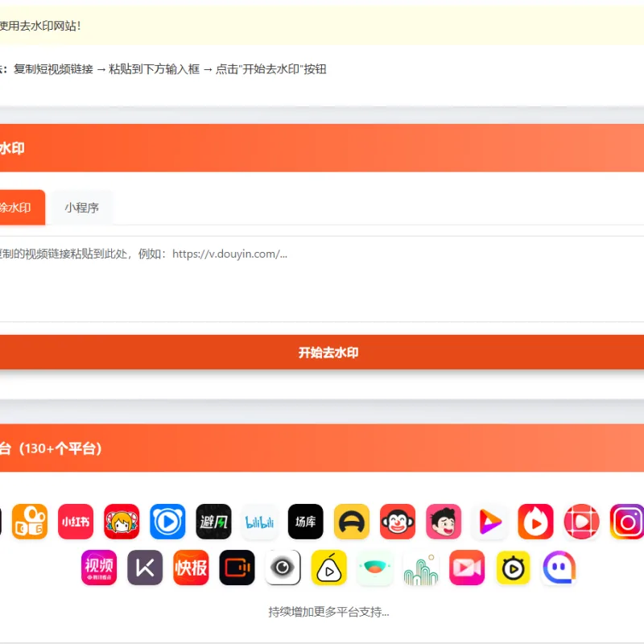This screenshot has width=644, height=644.
Task: Click the black 避风 platform icon
Action: pyautogui.click(x=213, y=522)
